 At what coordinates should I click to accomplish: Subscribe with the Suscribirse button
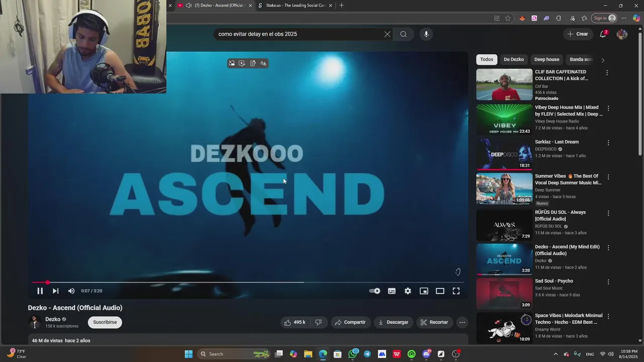(x=105, y=322)
